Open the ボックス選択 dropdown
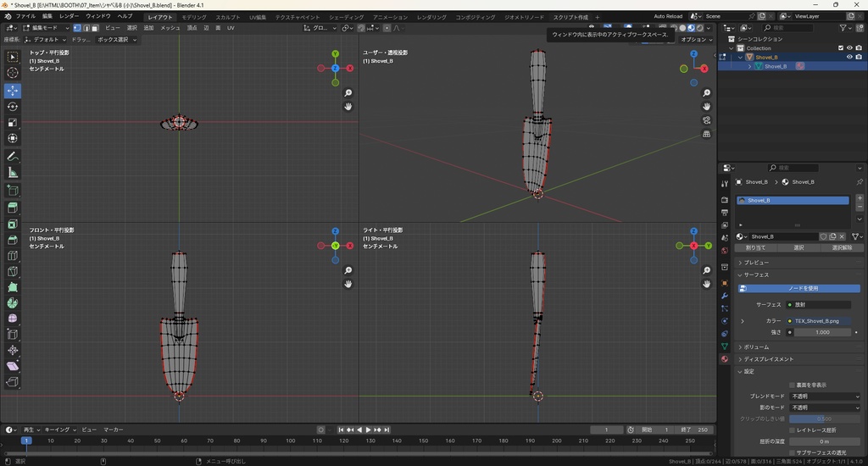The height and width of the screenshot is (466, 868). pyautogui.click(x=117, y=40)
